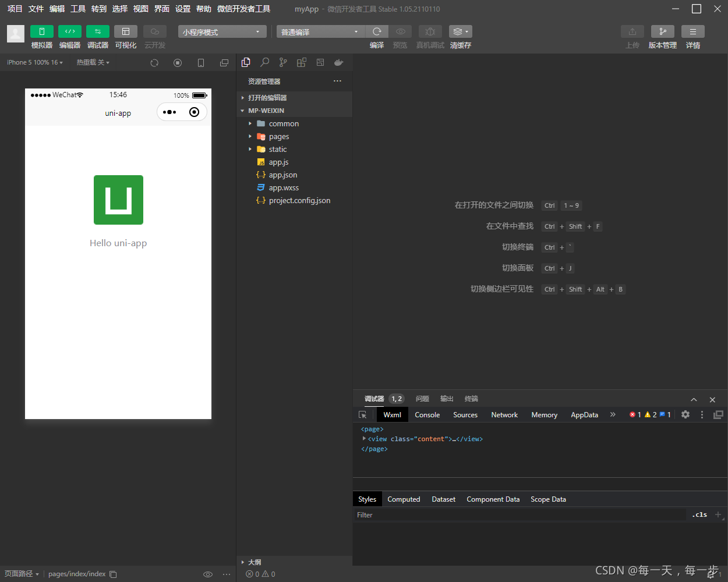Expand the pages folder
Screen dimensions: 728x582
coord(294,136)
